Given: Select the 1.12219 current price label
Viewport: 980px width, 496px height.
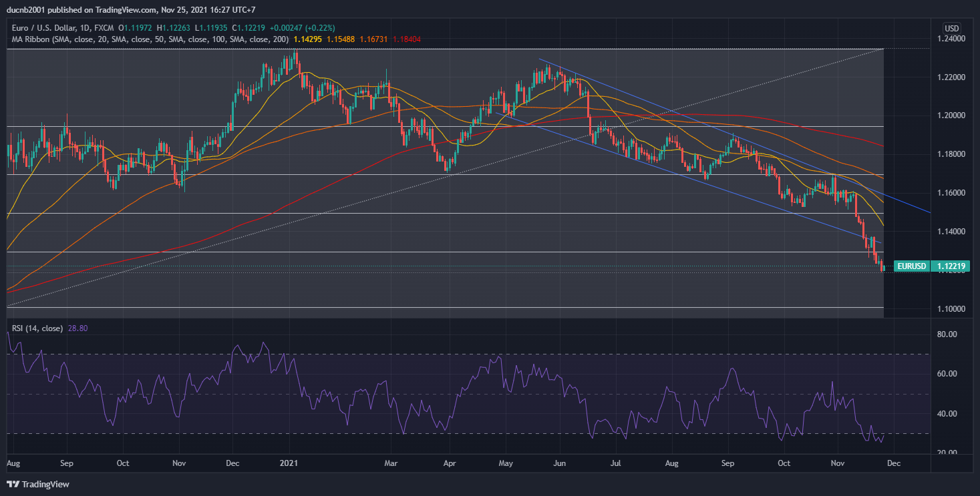Looking at the screenshot, I should tap(951, 266).
